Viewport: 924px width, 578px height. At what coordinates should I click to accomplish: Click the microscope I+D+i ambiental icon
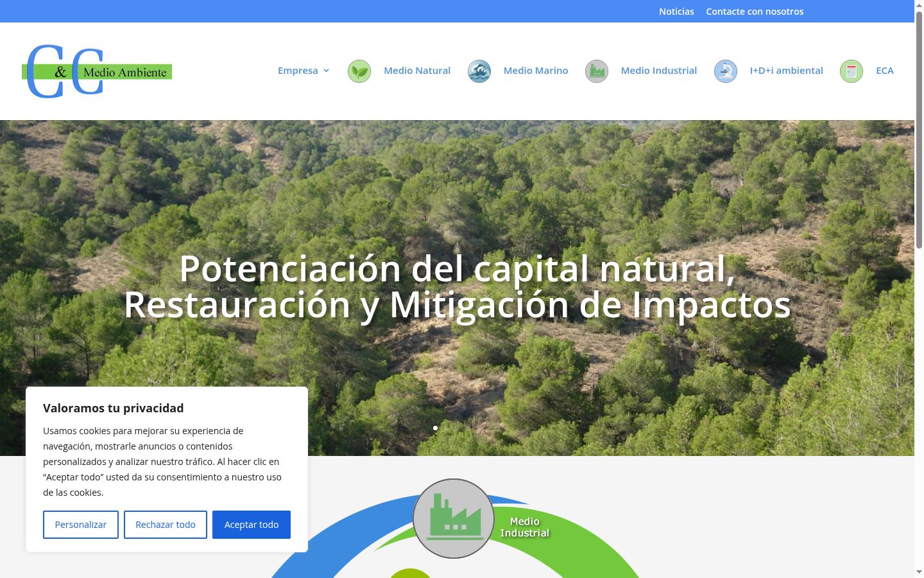click(726, 71)
